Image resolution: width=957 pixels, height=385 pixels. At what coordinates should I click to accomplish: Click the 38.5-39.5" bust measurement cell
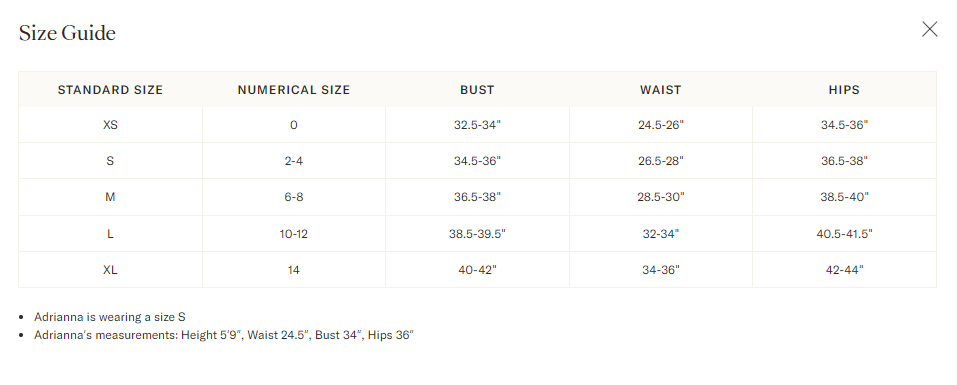(477, 234)
